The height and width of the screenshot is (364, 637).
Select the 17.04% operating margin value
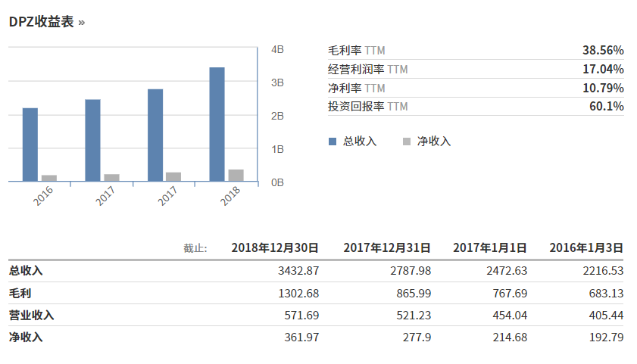coord(603,69)
